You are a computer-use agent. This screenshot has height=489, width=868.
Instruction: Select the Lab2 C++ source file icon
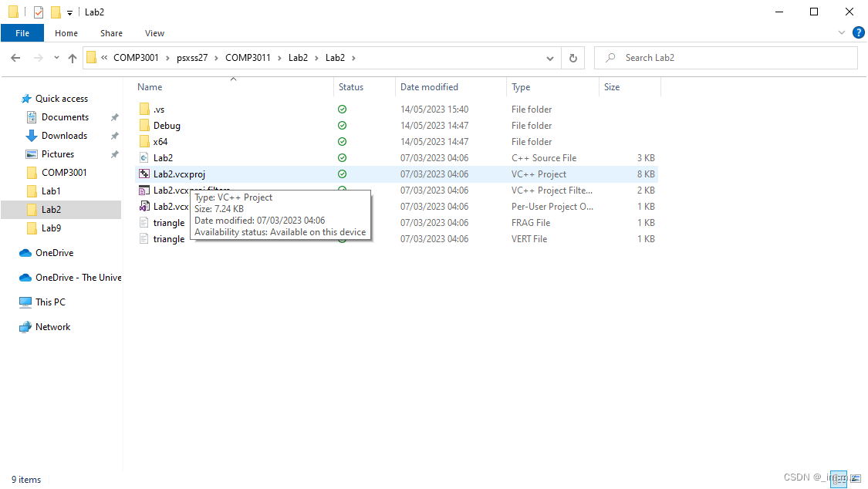(144, 157)
